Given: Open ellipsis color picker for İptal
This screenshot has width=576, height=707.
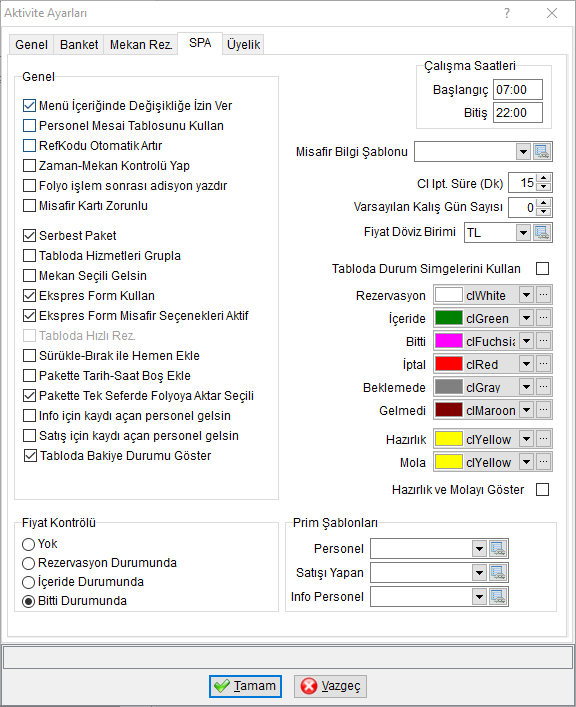Looking at the screenshot, I should tap(544, 363).
